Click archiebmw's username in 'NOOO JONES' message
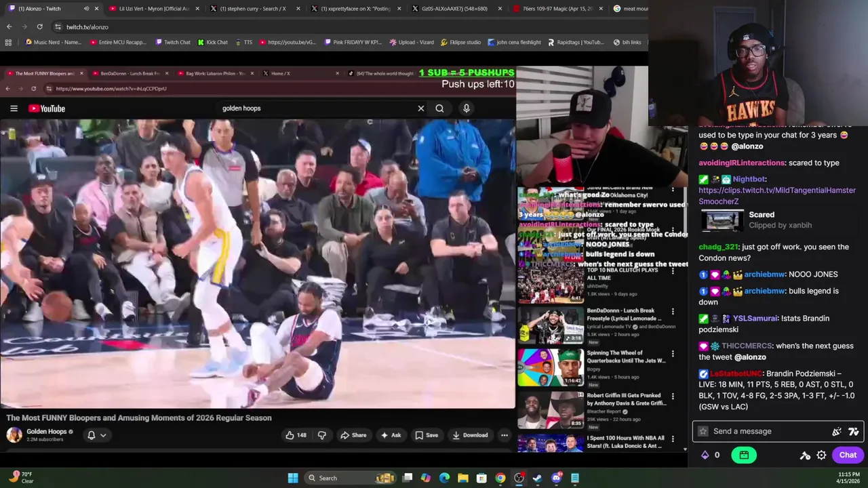The height and width of the screenshot is (488, 868). (765, 274)
